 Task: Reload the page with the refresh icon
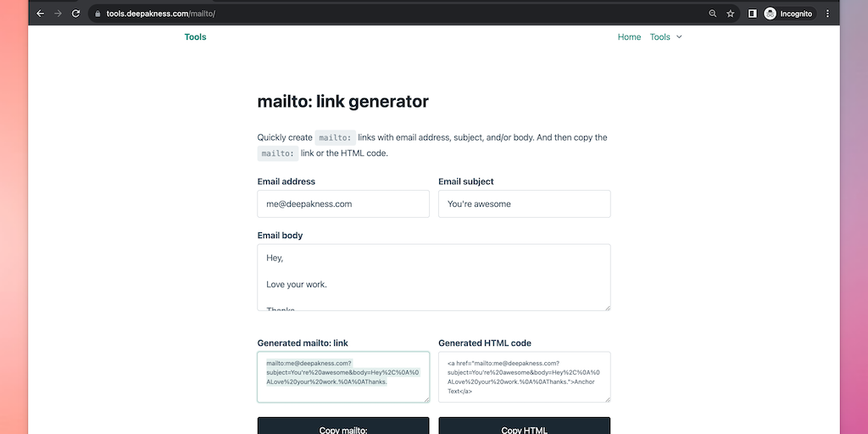[x=76, y=14]
